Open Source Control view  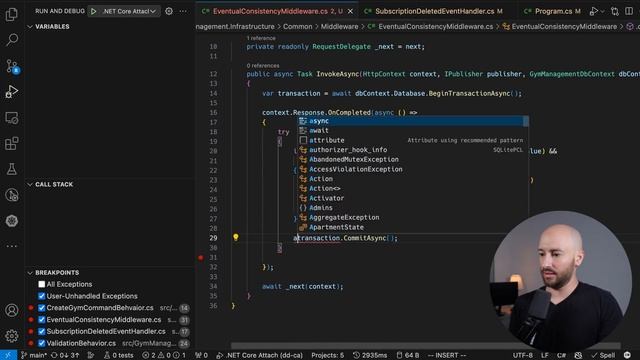pos(11,66)
